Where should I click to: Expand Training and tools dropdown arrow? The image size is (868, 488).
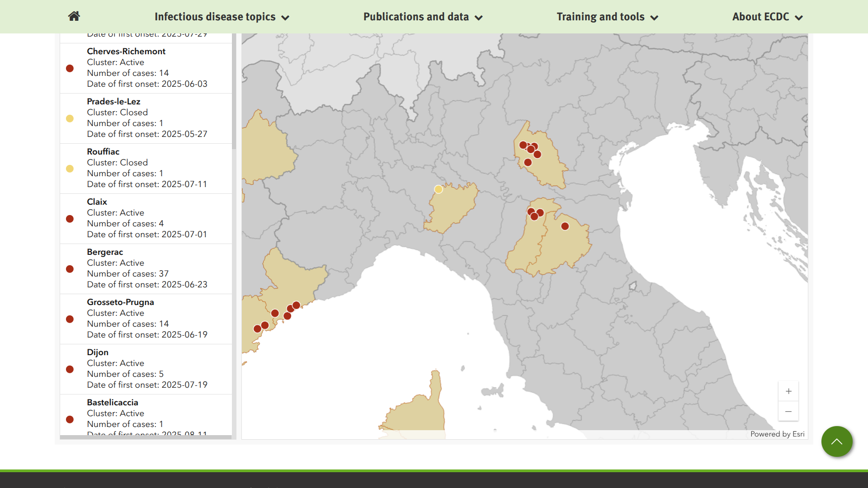point(654,18)
